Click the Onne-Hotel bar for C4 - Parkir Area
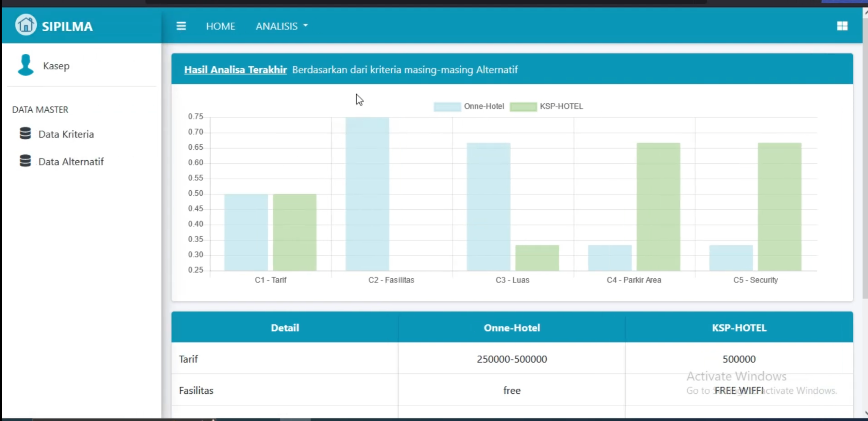Screen dimensions: 868x421 point(610,258)
